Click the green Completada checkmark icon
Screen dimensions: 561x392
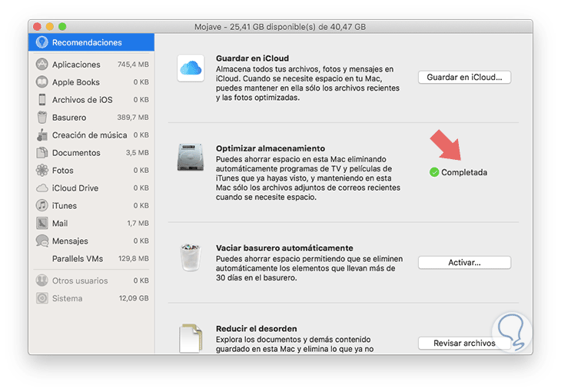[434, 172]
